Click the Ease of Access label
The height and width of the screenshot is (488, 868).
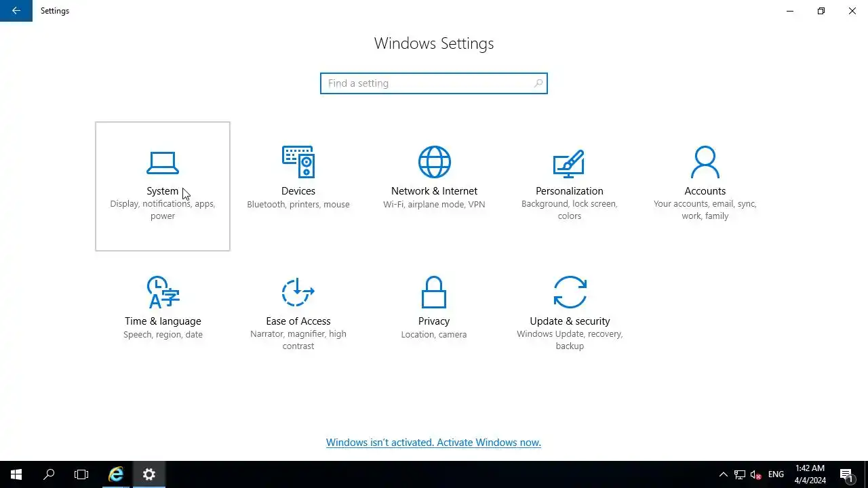point(298,321)
